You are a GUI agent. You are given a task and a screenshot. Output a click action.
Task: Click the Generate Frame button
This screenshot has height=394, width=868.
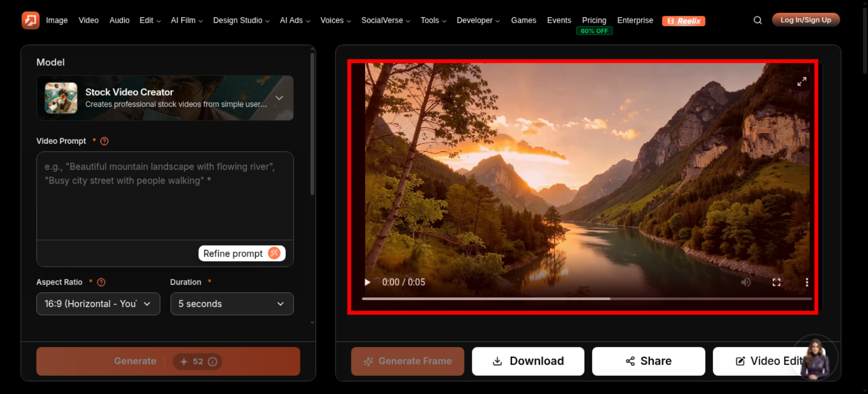point(408,361)
